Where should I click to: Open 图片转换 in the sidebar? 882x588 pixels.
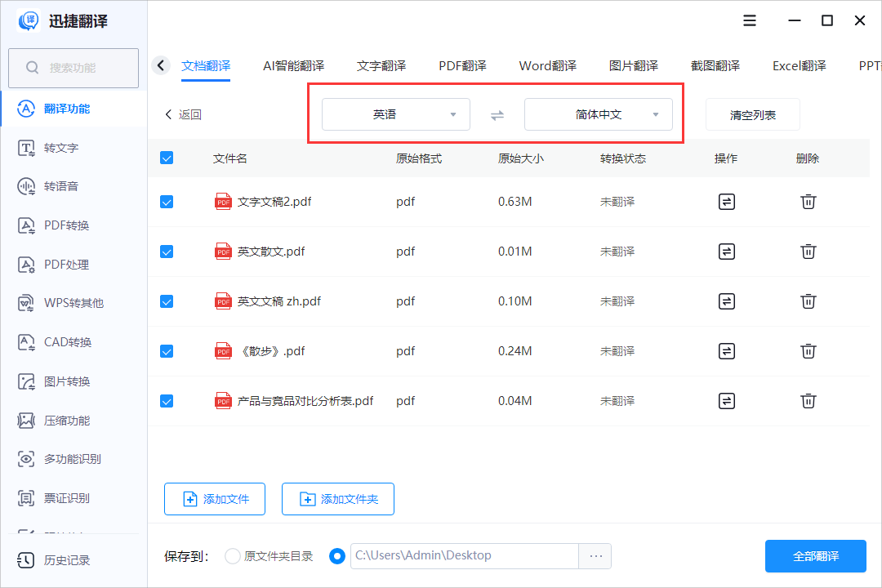[73, 381]
